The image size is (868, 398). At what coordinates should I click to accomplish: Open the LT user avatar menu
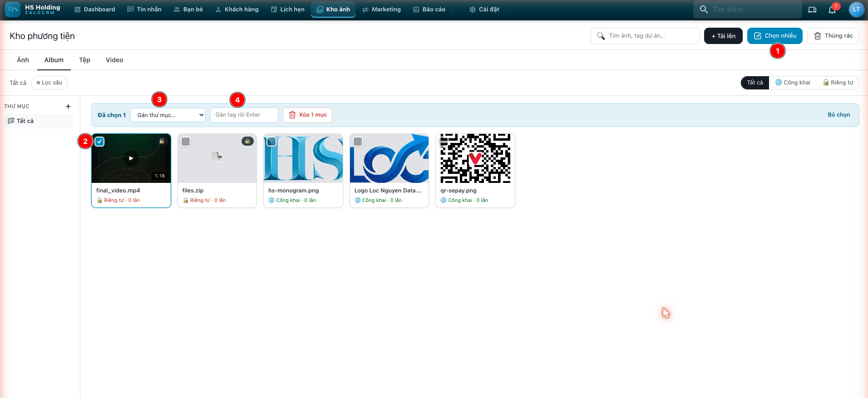point(856,10)
